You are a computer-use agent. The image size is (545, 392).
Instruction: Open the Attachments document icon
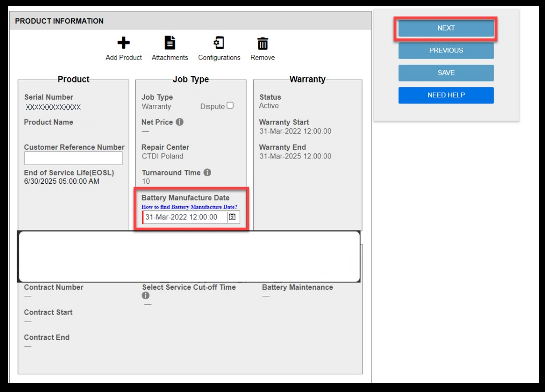point(170,43)
